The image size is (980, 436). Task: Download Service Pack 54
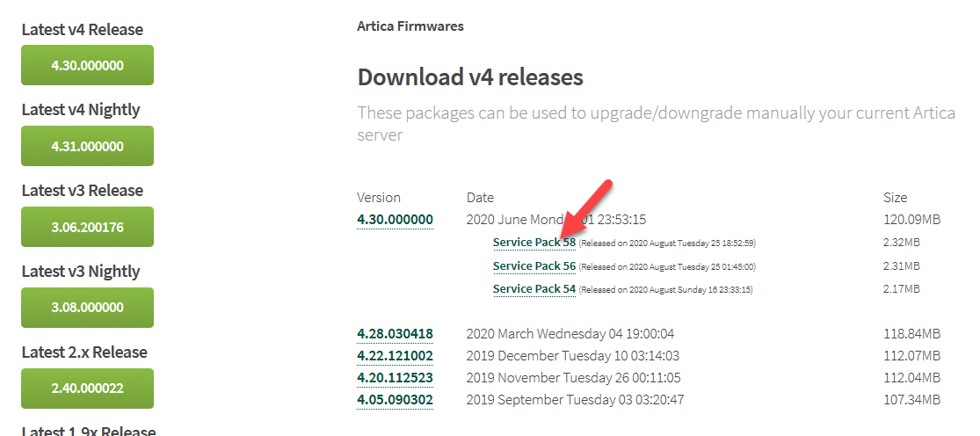[534, 289]
